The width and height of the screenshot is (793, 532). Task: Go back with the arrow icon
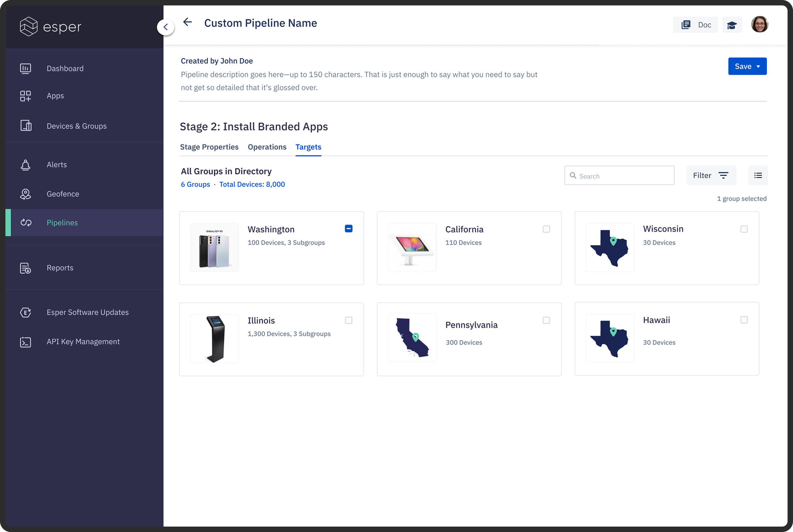[187, 23]
